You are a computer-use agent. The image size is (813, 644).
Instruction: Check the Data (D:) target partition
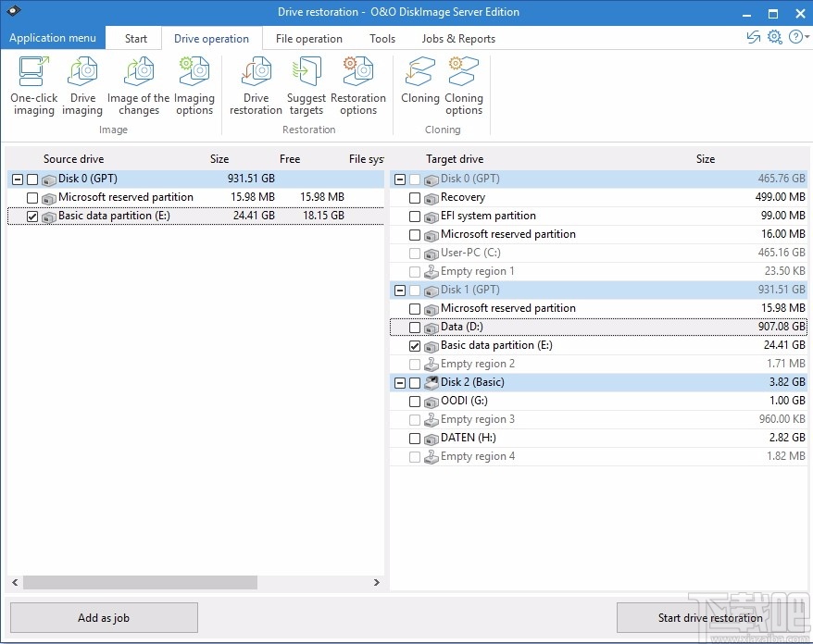pos(413,327)
